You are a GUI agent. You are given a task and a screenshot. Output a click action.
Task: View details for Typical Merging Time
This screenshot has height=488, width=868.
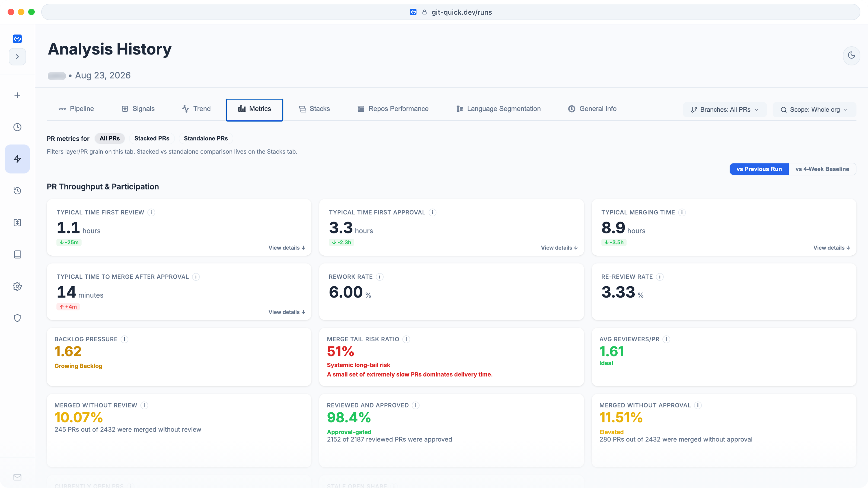pyautogui.click(x=832, y=248)
